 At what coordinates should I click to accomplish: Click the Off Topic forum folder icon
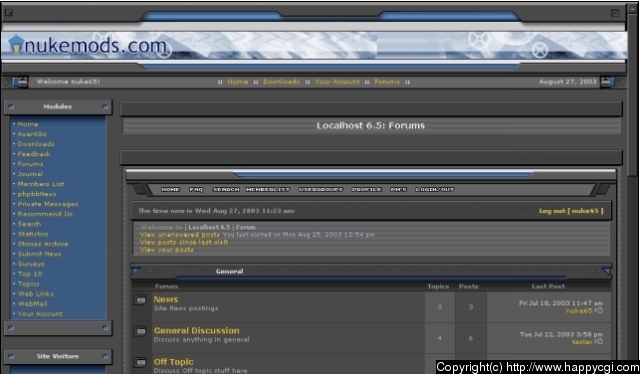coord(140,362)
